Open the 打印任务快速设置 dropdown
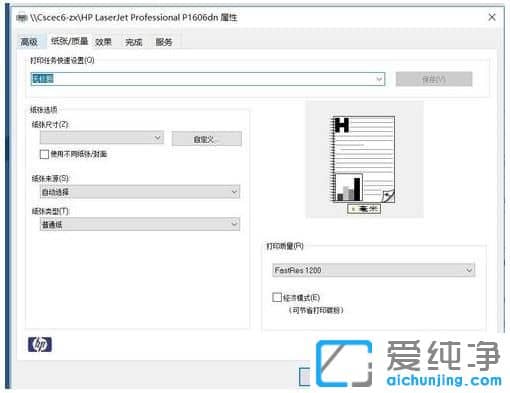510x393 pixels. point(208,79)
